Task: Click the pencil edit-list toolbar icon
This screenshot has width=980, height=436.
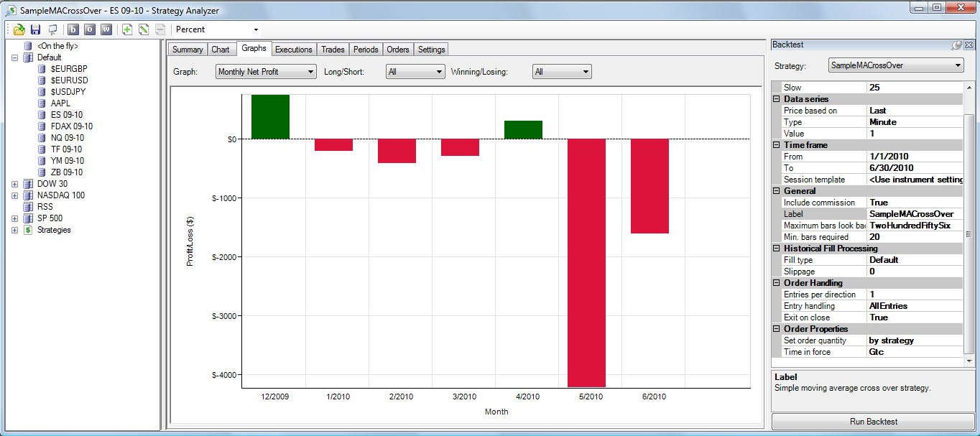Action: coord(144,29)
